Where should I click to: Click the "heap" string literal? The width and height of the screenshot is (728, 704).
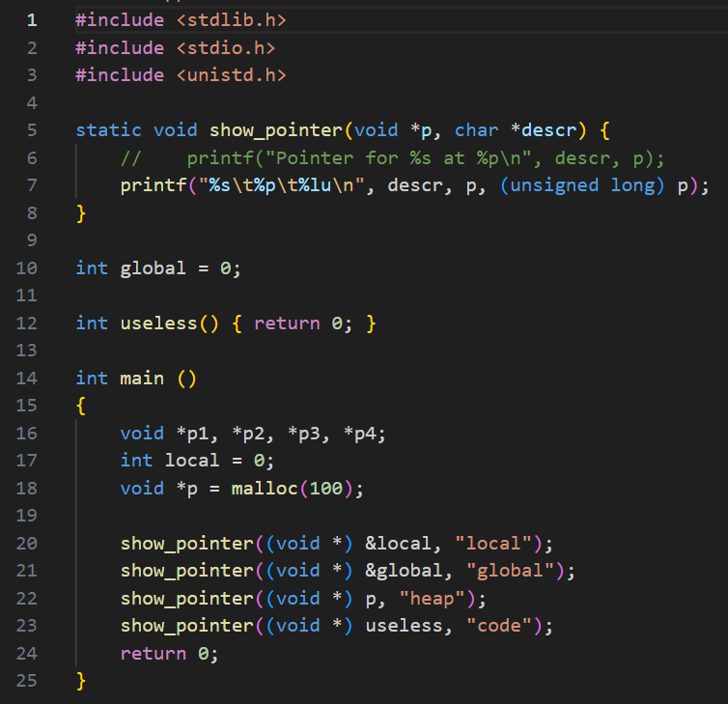[x=433, y=598]
